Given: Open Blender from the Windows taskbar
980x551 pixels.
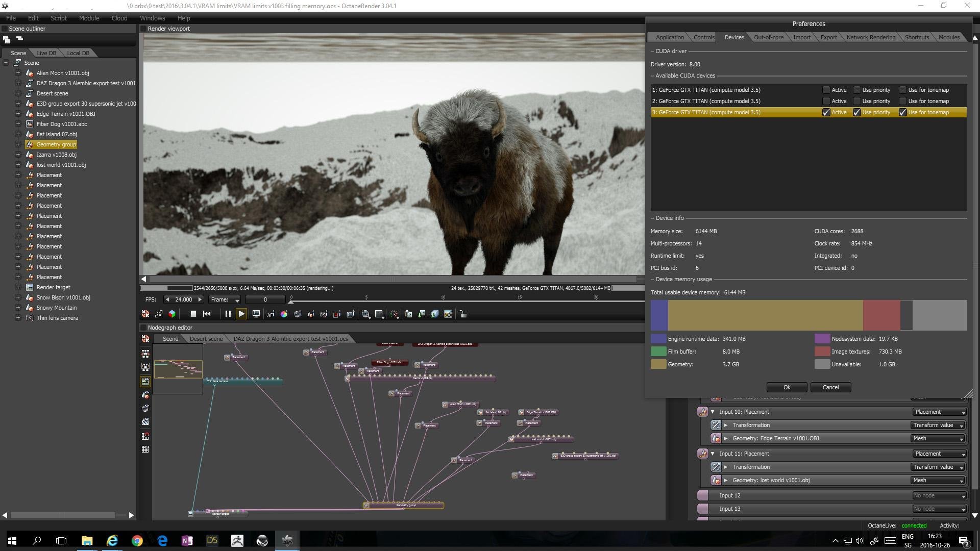Looking at the screenshot, I should pyautogui.click(x=262, y=540).
